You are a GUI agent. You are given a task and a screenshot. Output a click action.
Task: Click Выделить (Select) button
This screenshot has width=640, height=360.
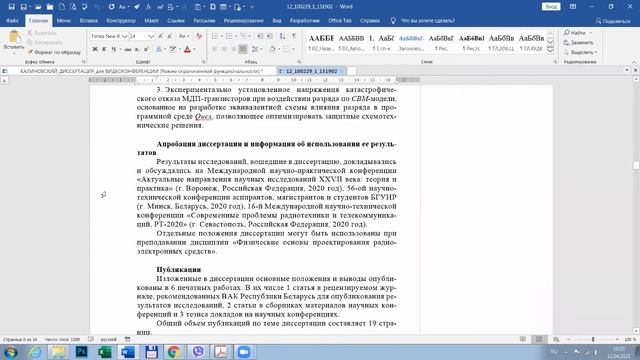pyautogui.click(x=580, y=52)
